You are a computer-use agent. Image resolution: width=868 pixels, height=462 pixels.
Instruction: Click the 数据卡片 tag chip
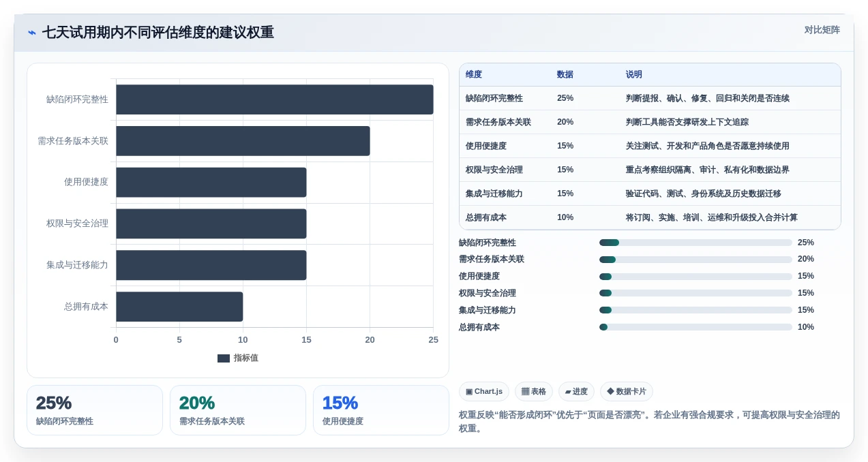(627, 392)
